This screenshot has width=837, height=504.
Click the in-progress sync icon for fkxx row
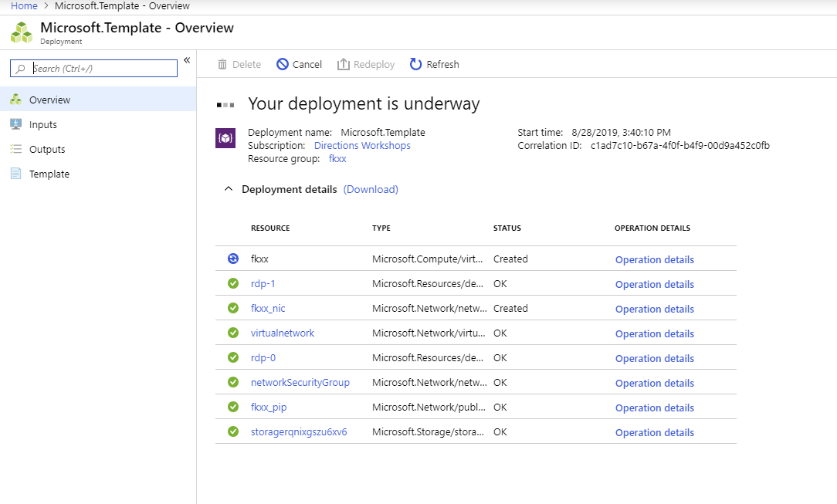(233, 259)
